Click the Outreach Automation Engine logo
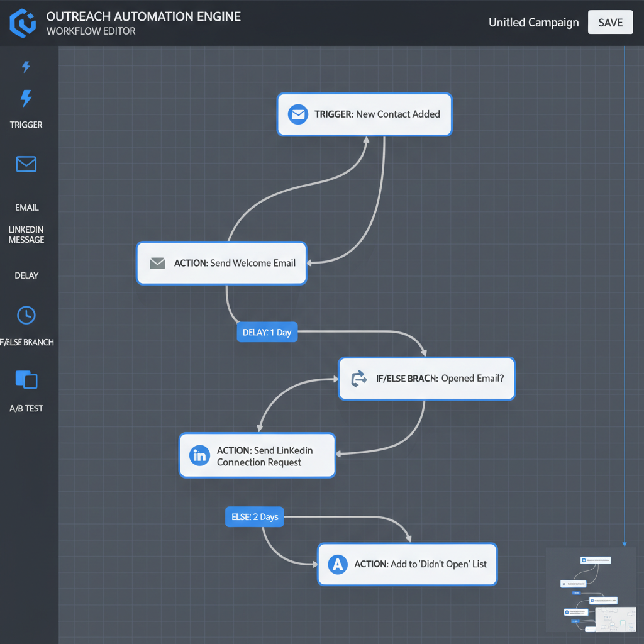This screenshot has height=644, width=644. point(23,23)
